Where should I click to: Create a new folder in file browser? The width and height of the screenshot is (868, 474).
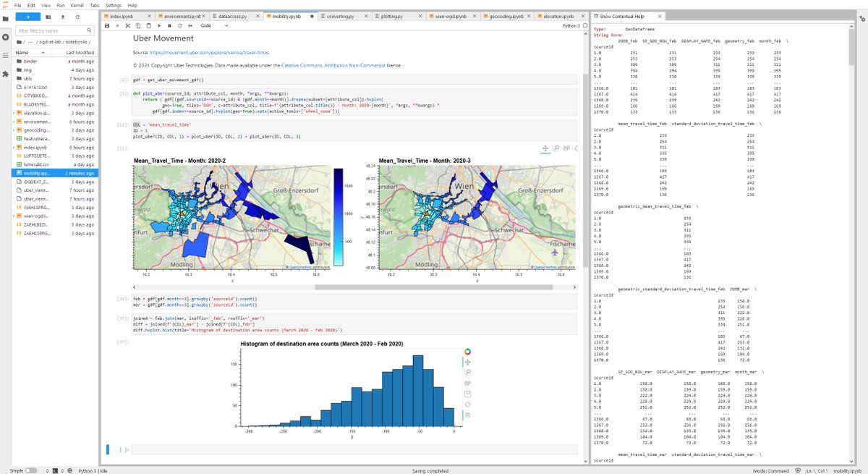coord(48,16)
